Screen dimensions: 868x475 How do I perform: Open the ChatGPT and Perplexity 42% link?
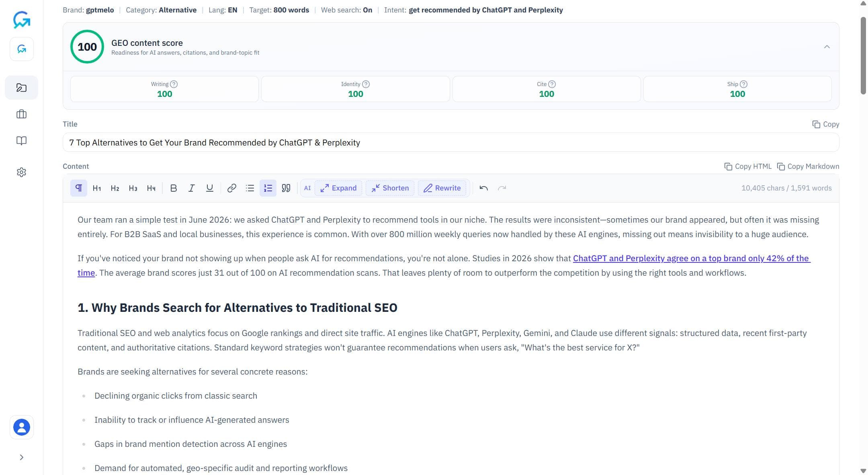(x=691, y=258)
